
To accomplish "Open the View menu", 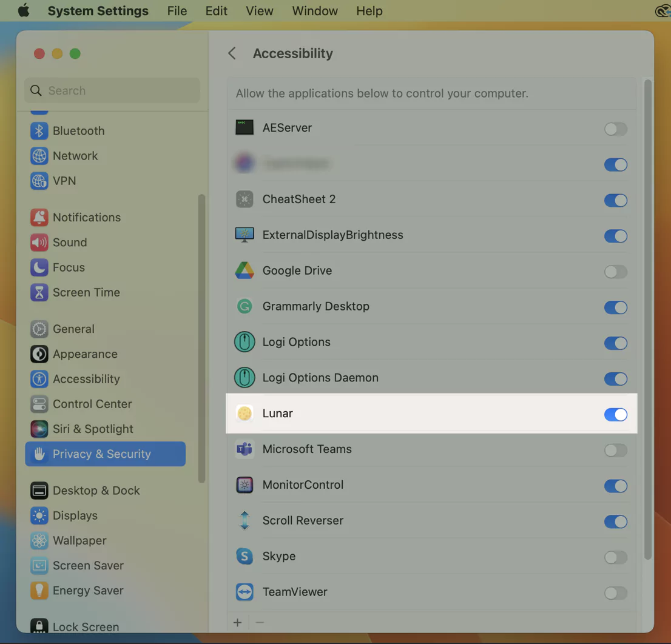I will pos(259,11).
